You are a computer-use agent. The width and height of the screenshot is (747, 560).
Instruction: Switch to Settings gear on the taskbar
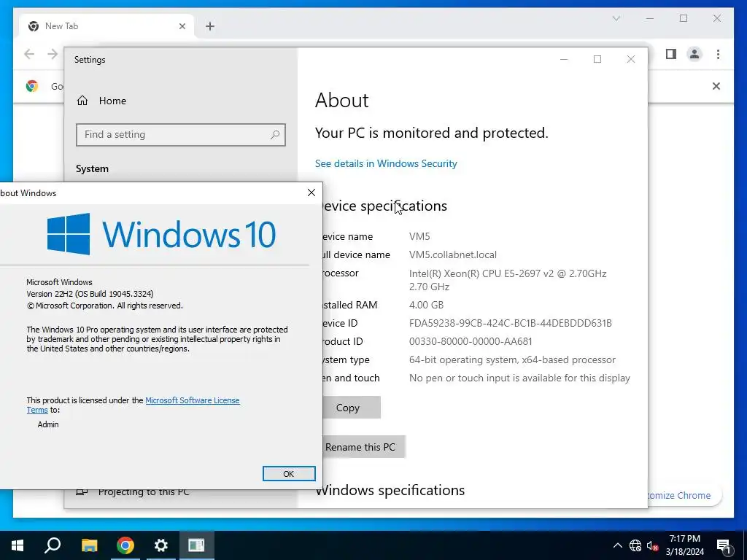tap(161, 545)
